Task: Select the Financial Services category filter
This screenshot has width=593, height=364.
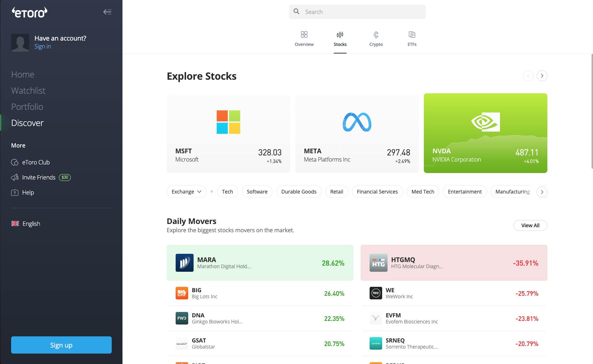Action: click(377, 192)
